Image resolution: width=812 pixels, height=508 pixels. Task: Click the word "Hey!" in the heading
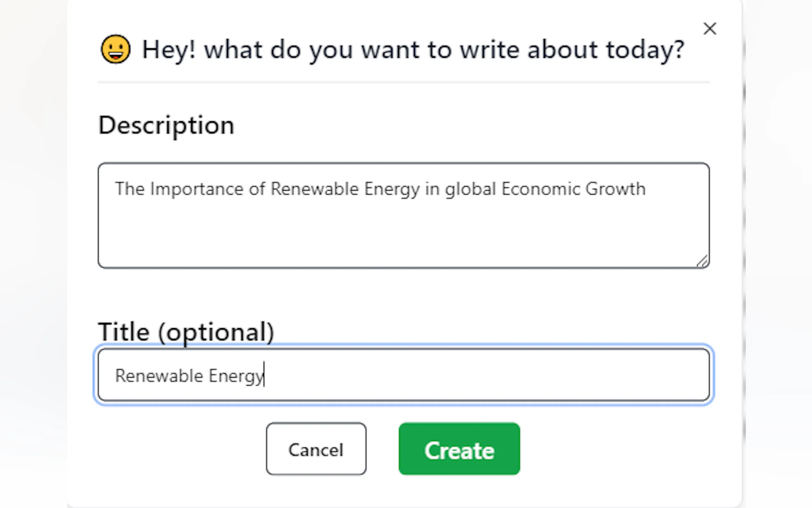(x=169, y=50)
